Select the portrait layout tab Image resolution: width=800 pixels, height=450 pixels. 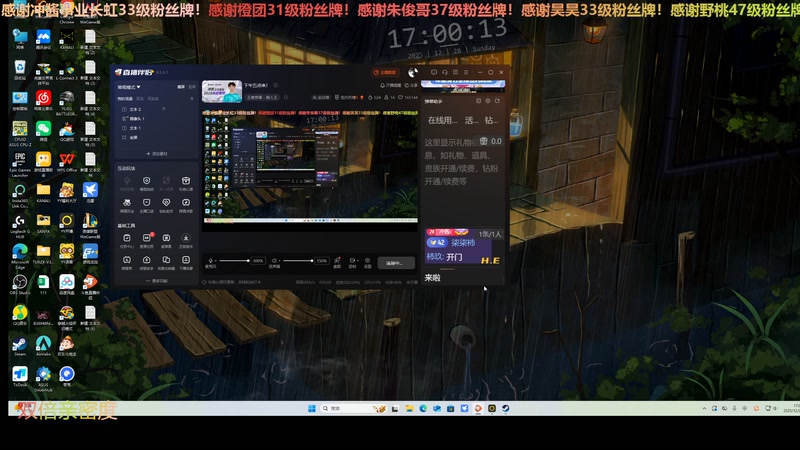pyautogui.click(x=192, y=87)
